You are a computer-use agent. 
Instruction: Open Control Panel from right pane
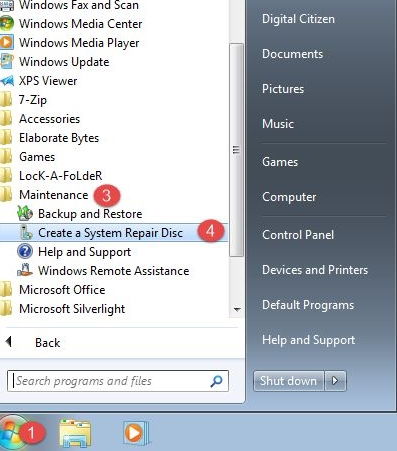click(x=298, y=235)
